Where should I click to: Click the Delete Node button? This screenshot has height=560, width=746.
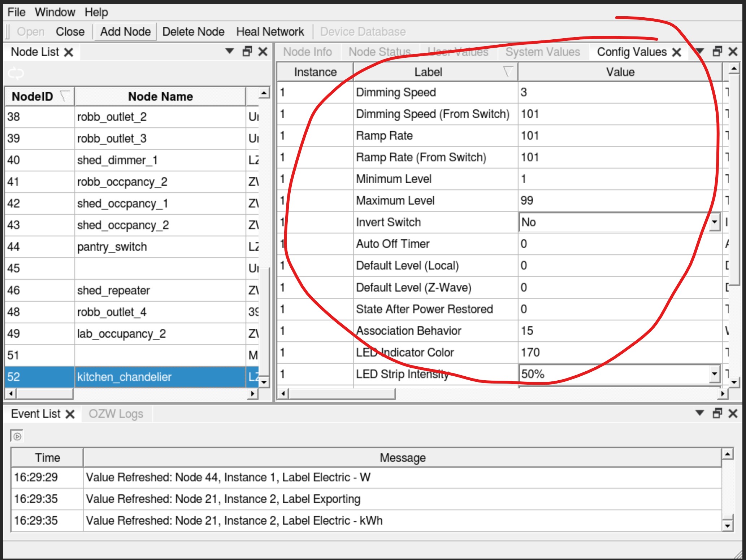tap(193, 32)
